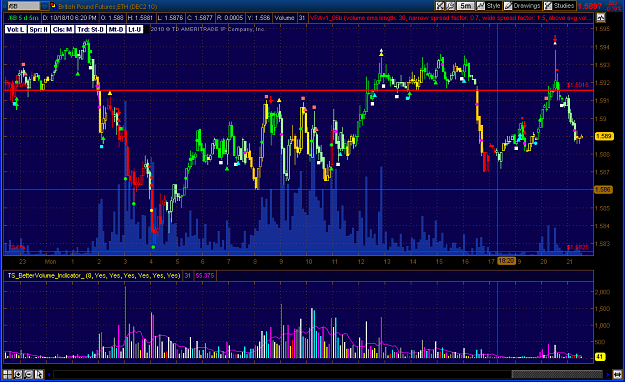Click the zoom out magnifier icon
This screenshot has width=625, height=382.
click(28, 374)
